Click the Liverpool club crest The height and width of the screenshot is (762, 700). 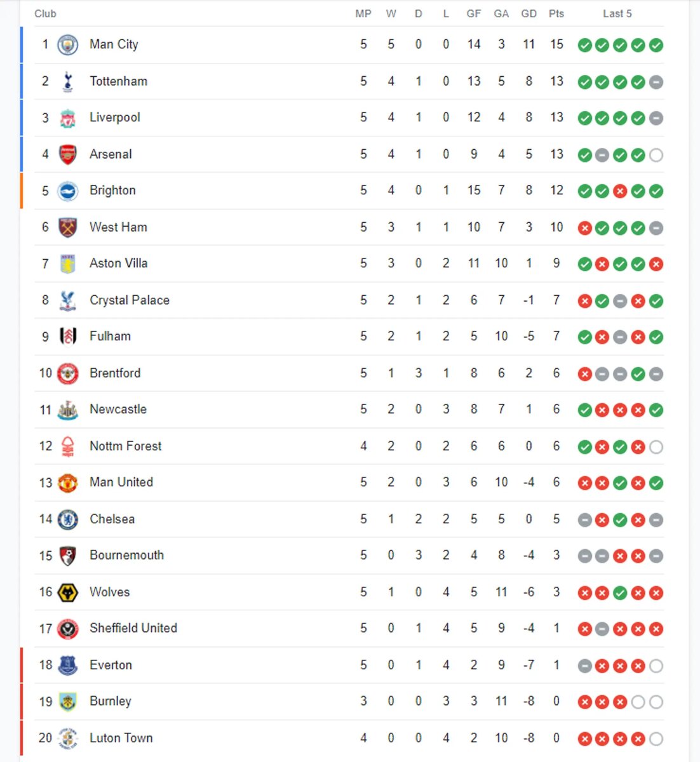click(x=68, y=117)
